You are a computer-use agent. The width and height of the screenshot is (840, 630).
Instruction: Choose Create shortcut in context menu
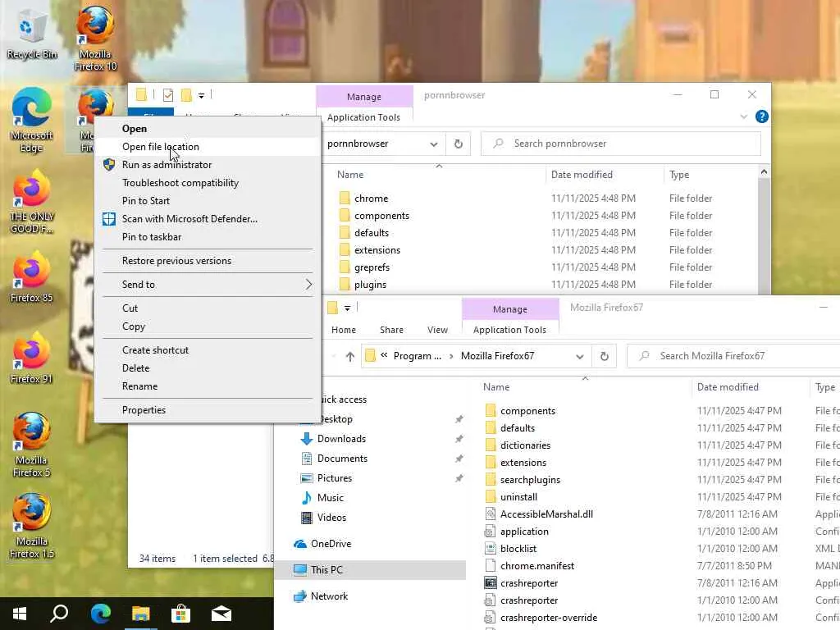click(208, 350)
